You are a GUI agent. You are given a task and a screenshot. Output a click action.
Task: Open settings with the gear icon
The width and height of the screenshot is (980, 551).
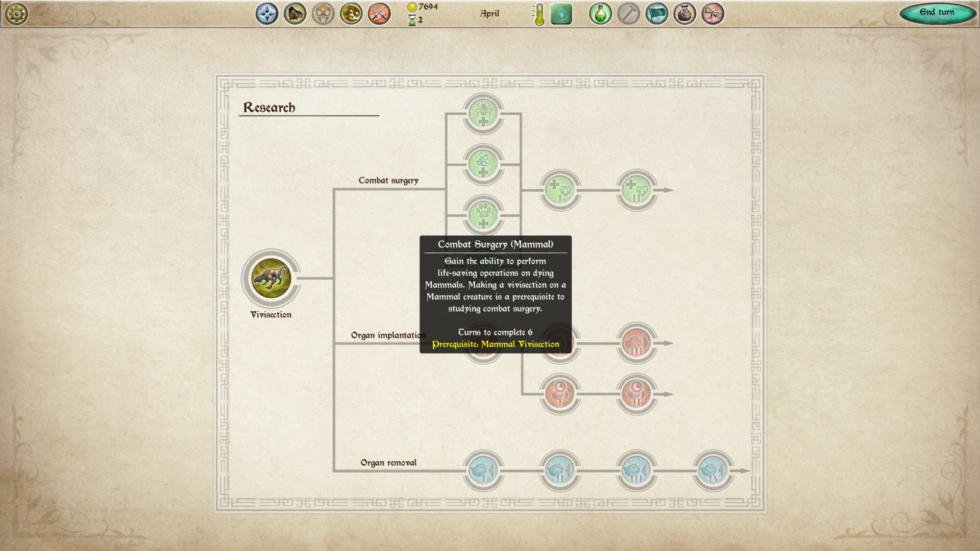click(16, 14)
